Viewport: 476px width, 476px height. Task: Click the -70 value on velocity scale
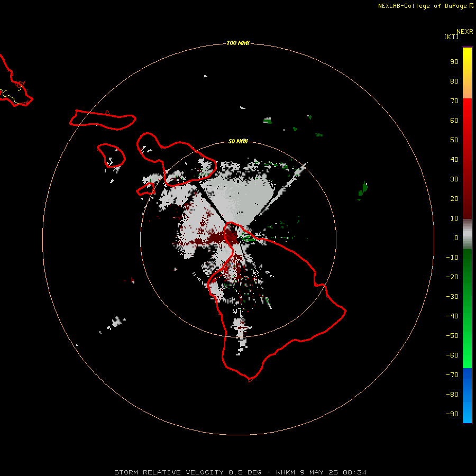coord(452,375)
